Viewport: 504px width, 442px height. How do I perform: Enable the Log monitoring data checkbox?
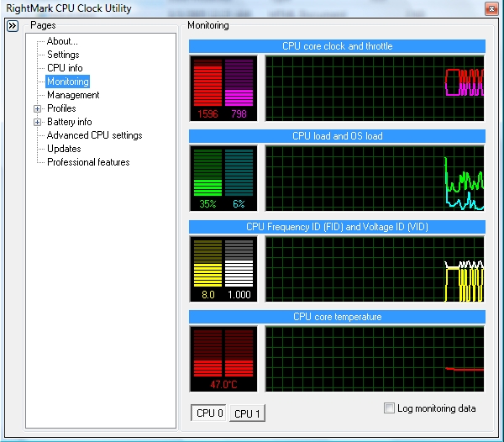[x=389, y=408]
